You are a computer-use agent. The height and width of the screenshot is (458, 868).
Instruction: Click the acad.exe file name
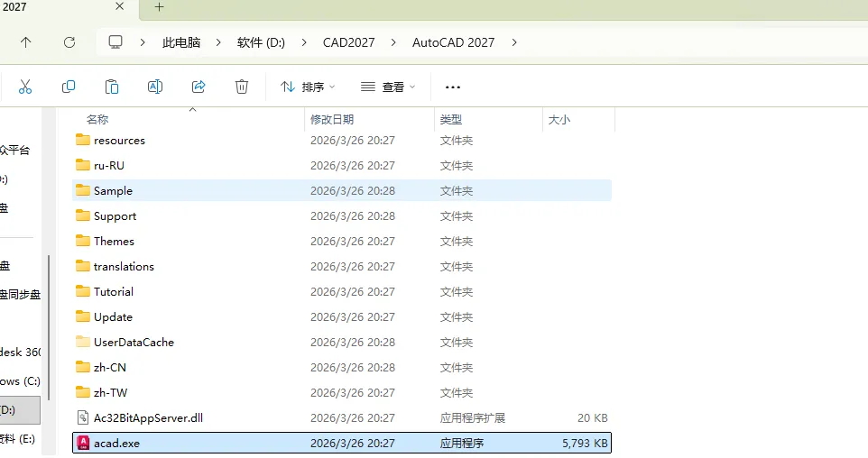(x=116, y=443)
